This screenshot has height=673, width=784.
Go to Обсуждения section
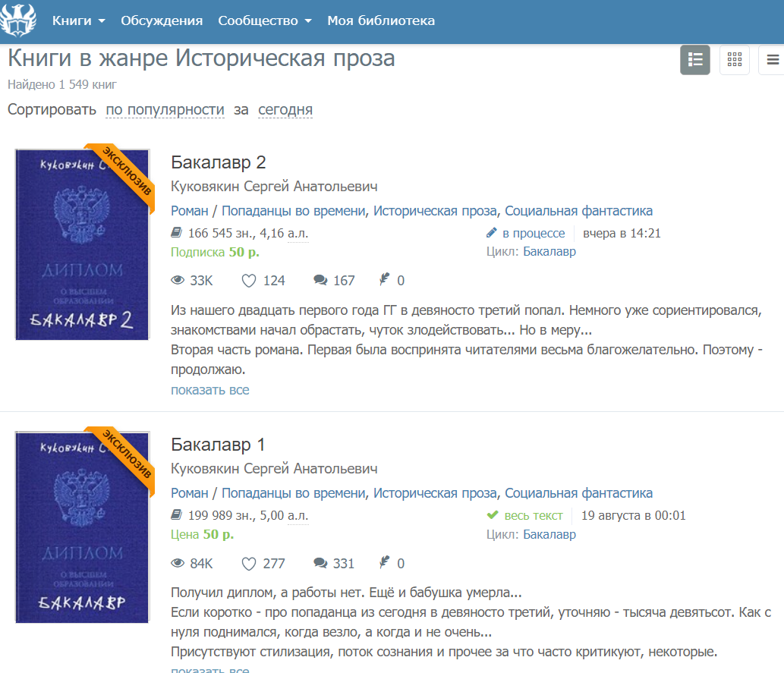pos(162,20)
